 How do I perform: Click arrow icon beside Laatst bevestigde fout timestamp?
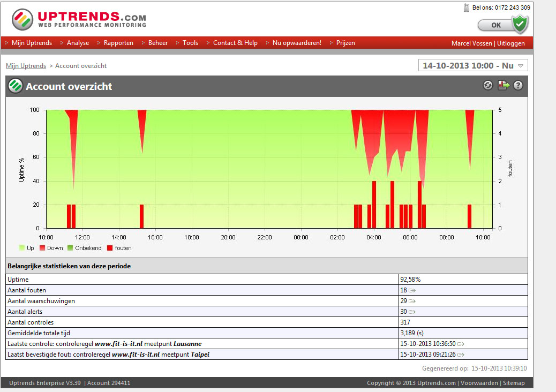pyautogui.click(x=461, y=355)
